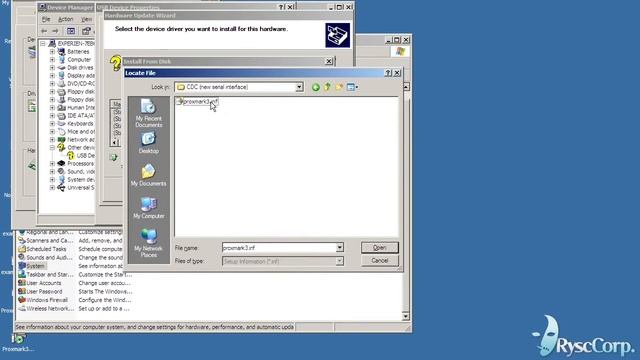Open My Recent Documents in places bar
This screenshot has width=640, height=360.
tap(149, 113)
